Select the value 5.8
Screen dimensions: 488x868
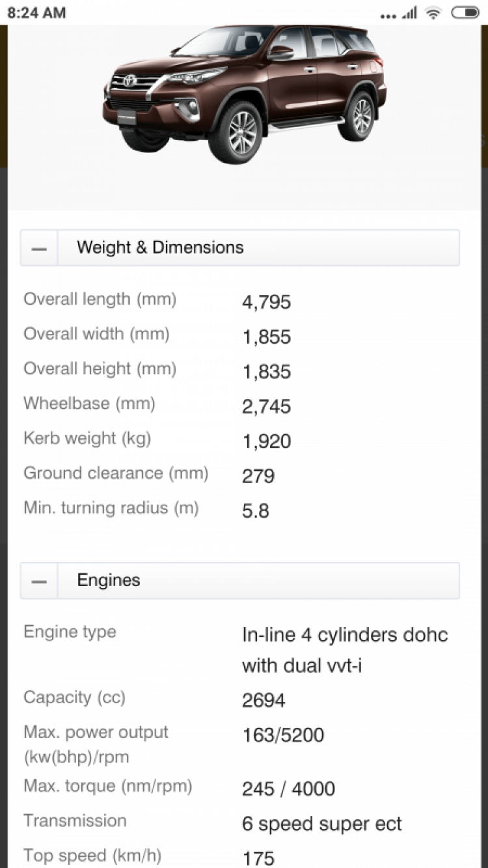point(256,511)
